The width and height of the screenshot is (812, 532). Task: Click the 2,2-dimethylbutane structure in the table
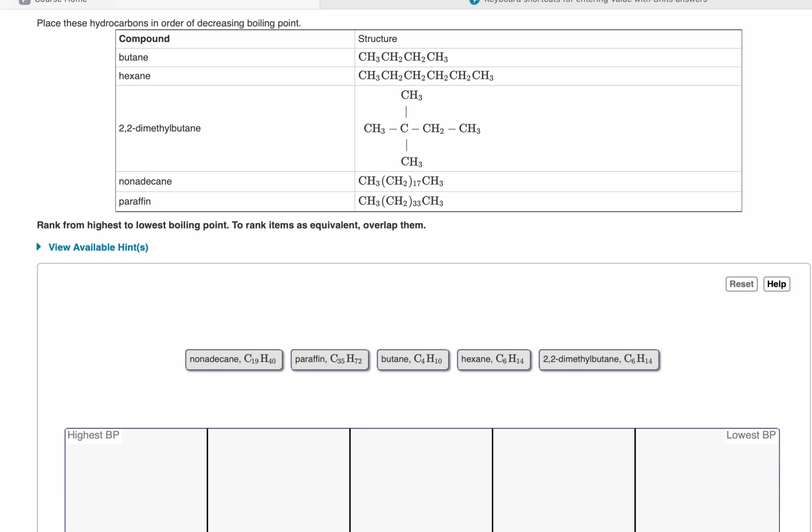pyautogui.click(x=422, y=129)
